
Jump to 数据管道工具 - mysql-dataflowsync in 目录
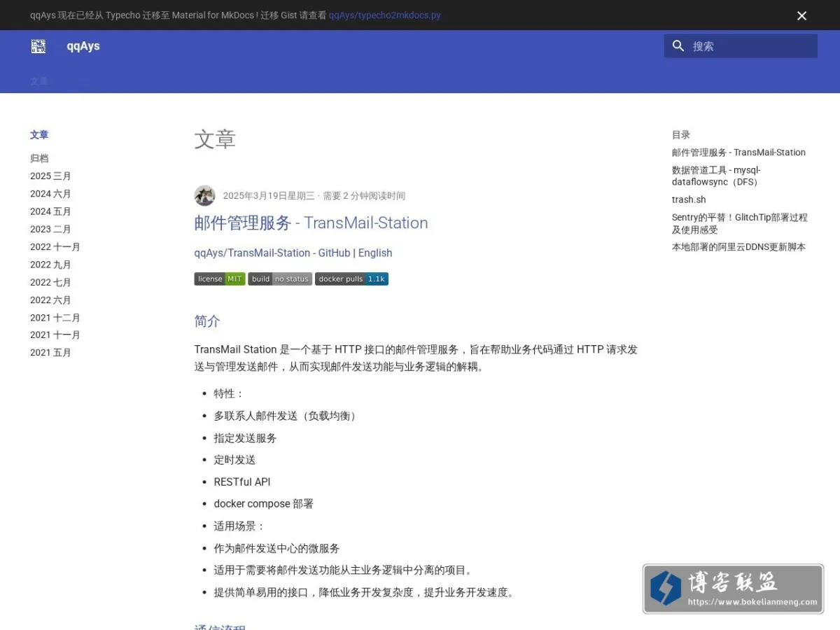pos(716,176)
